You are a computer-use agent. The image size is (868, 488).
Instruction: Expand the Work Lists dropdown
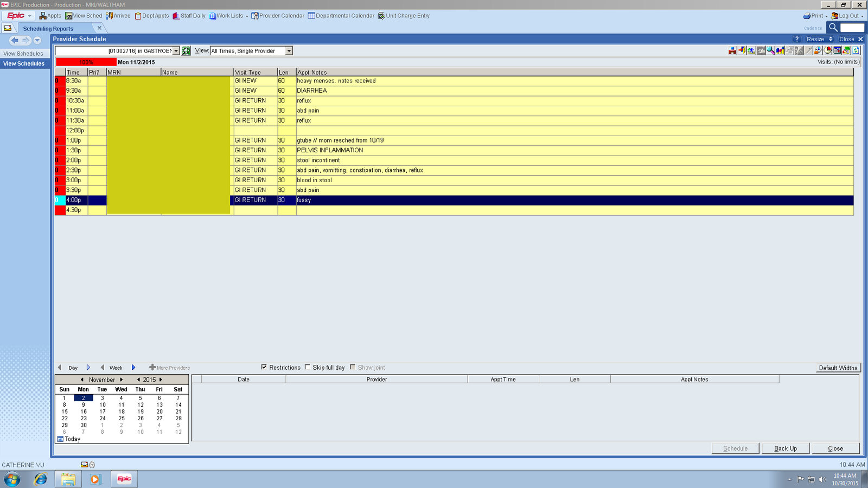pyautogui.click(x=247, y=16)
